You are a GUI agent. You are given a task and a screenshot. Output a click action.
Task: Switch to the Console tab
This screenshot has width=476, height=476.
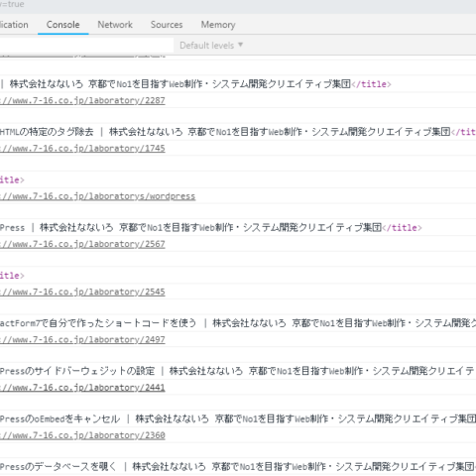click(62, 25)
